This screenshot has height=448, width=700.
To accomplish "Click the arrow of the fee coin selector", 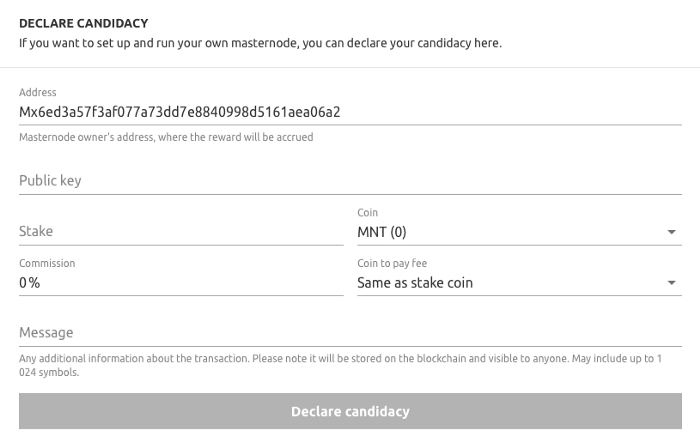I will point(672,284).
